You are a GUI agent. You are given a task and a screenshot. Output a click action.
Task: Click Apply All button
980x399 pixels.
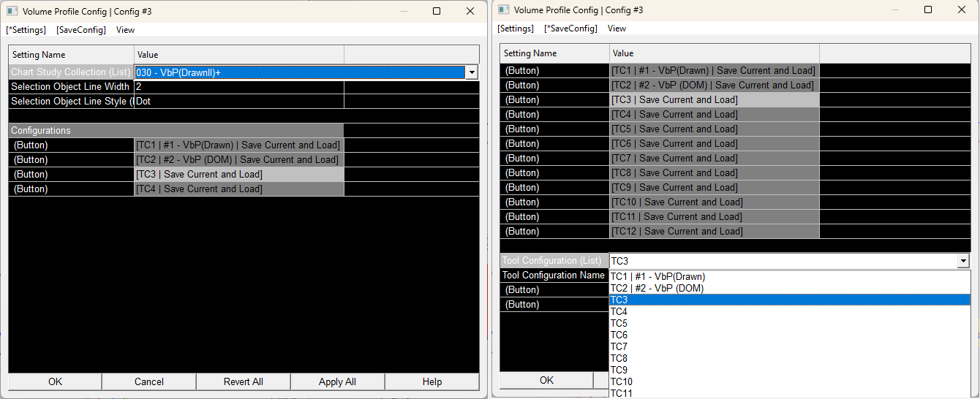tap(338, 381)
